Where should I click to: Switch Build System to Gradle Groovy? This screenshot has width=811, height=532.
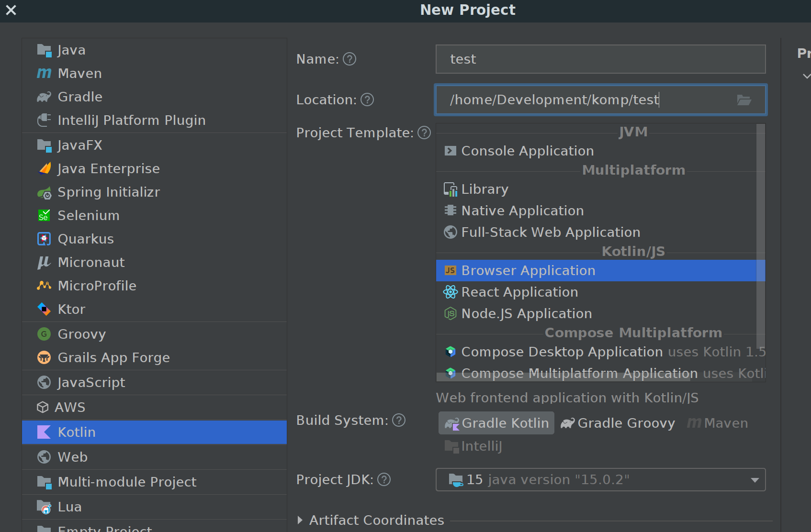click(618, 423)
